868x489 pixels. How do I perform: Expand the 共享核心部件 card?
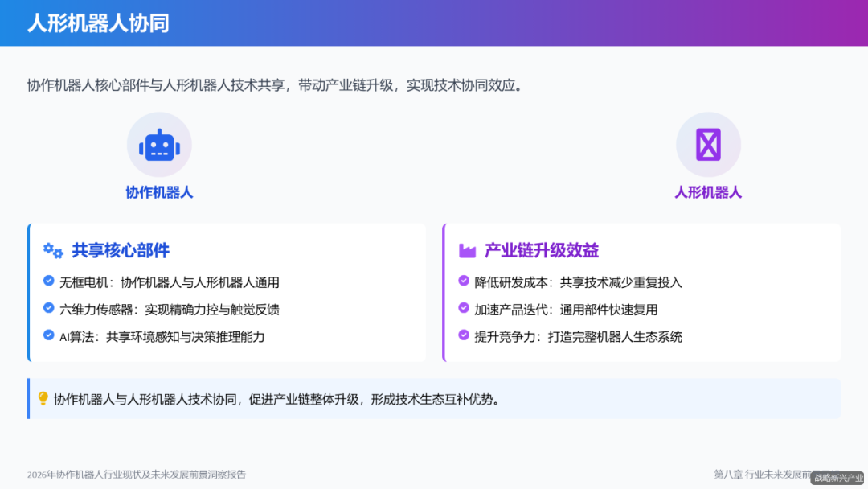tap(227, 291)
